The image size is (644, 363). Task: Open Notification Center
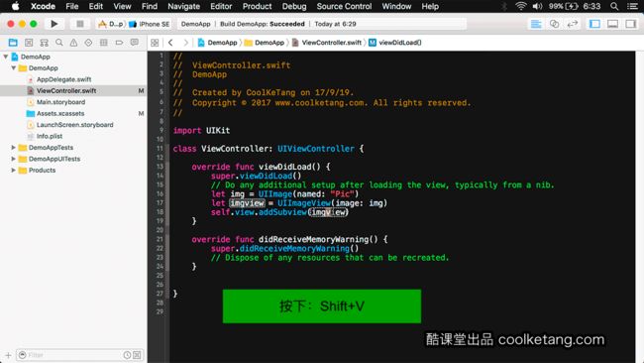coord(632,6)
